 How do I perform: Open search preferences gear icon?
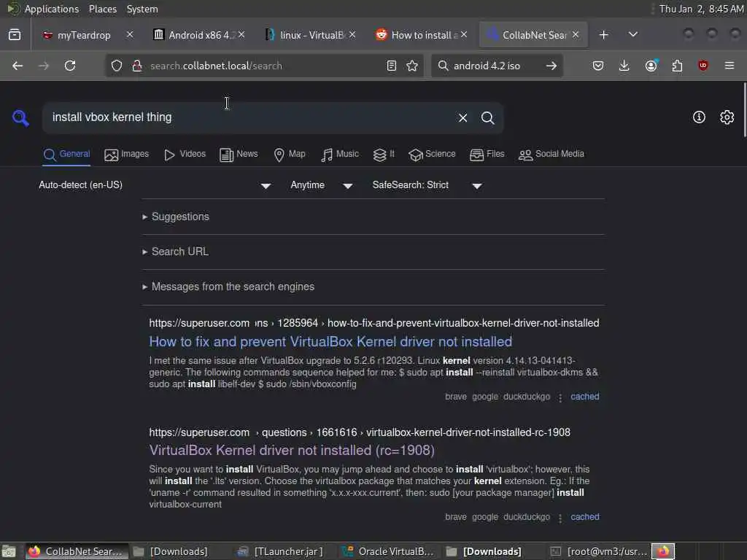[727, 117]
